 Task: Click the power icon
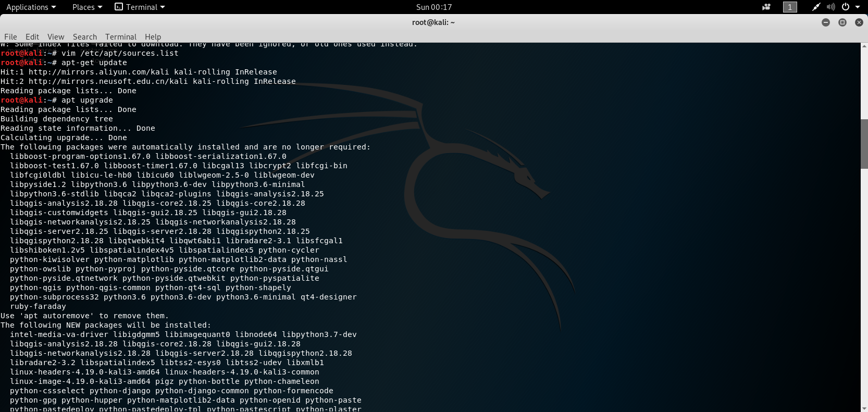pyautogui.click(x=846, y=7)
